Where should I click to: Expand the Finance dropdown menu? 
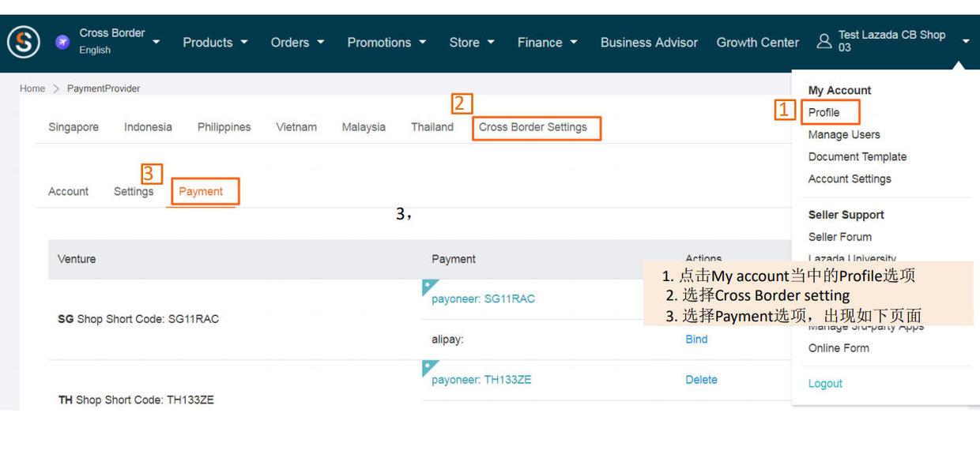coord(547,43)
